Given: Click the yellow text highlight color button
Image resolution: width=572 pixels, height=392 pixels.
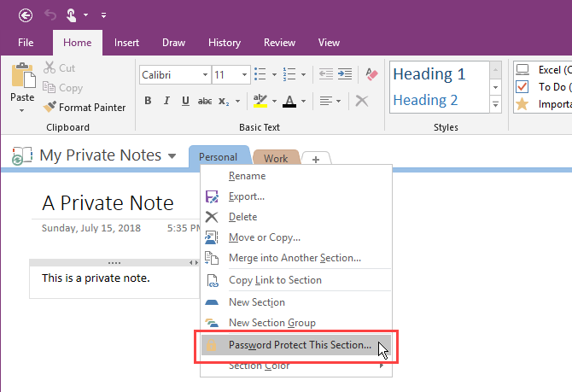Looking at the screenshot, I should point(258,101).
